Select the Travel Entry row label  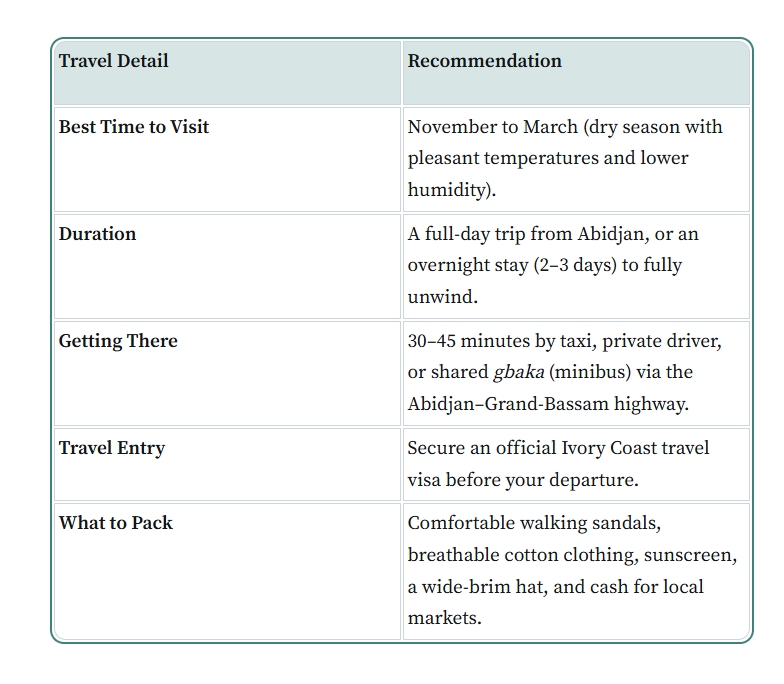coord(112,448)
